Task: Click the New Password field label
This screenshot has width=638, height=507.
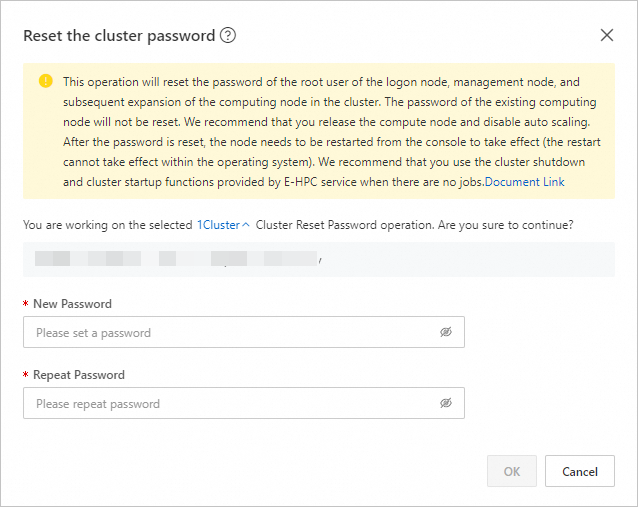Action: pos(72,304)
